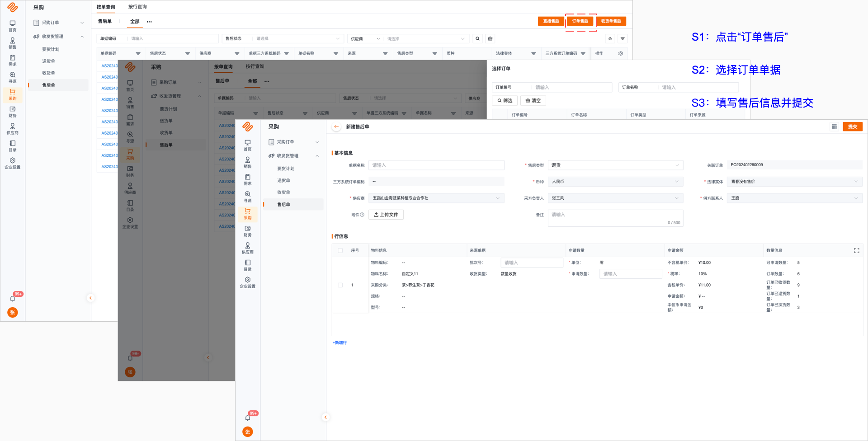Open 寻源 in the back window sidebar
This screenshot has height=441, width=868.
point(13,77)
